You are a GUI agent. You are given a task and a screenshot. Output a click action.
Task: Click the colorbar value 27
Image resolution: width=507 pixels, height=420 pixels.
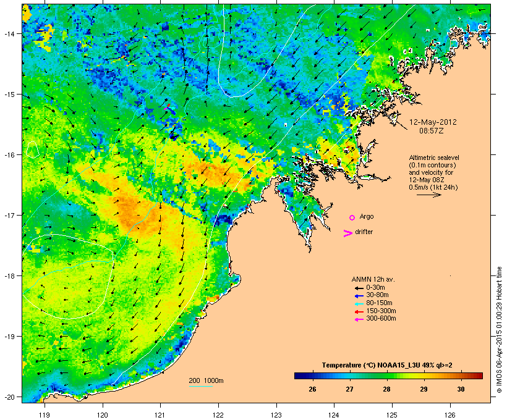(x=349, y=389)
